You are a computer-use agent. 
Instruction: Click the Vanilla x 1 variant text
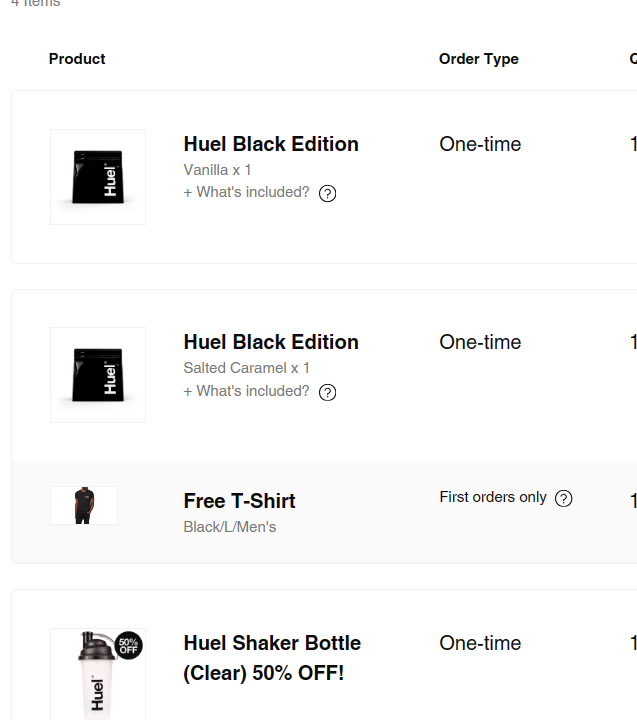point(218,170)
